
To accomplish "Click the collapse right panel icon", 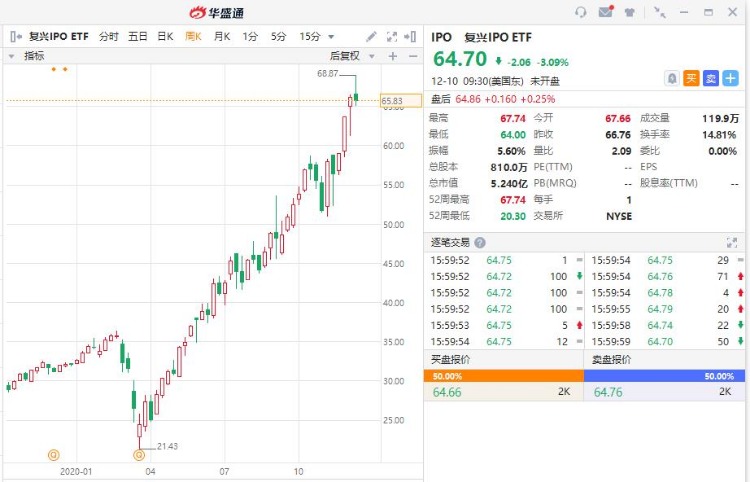I will click(410, 36).
